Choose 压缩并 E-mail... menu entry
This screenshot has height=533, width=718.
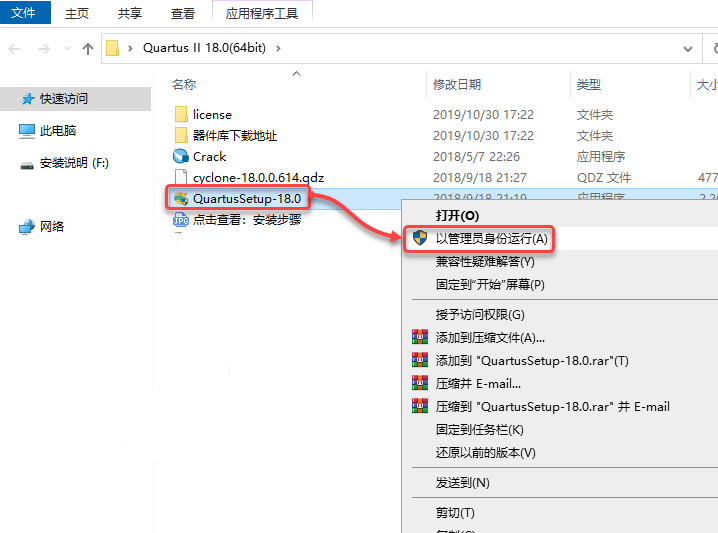click(x=478, y=384)
